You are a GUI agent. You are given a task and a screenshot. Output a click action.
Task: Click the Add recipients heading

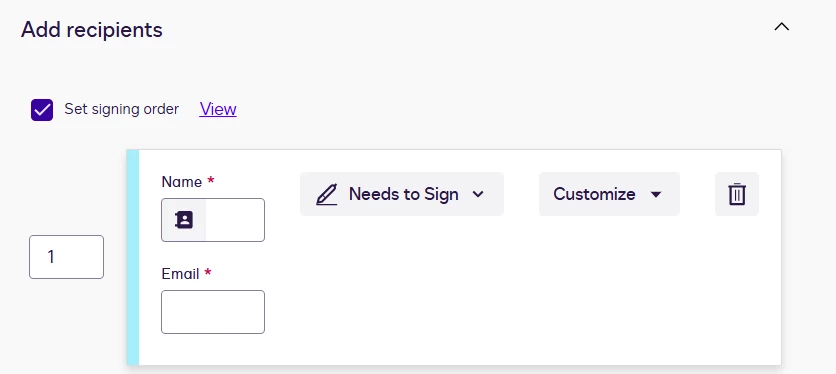coord(92,30)
